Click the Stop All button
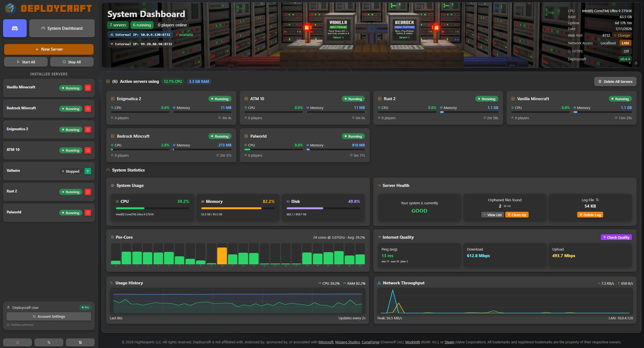The image size is (644, 348). [72, 62]
